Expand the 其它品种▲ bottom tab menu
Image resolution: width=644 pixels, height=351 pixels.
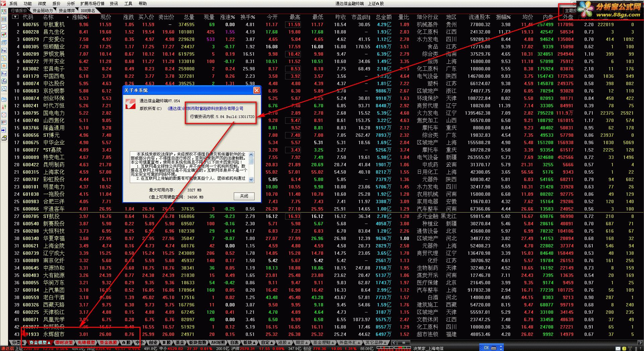[376, 342]
